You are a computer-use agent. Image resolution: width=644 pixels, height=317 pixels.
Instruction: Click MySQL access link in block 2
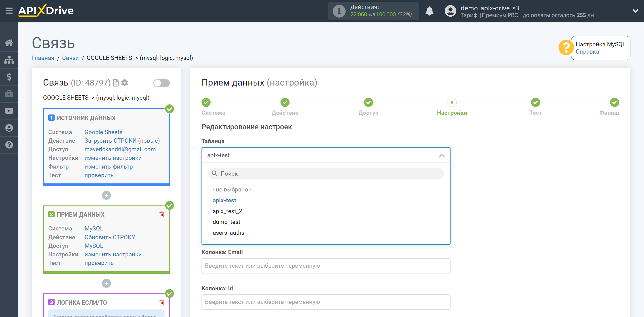[x=94, y=246]
